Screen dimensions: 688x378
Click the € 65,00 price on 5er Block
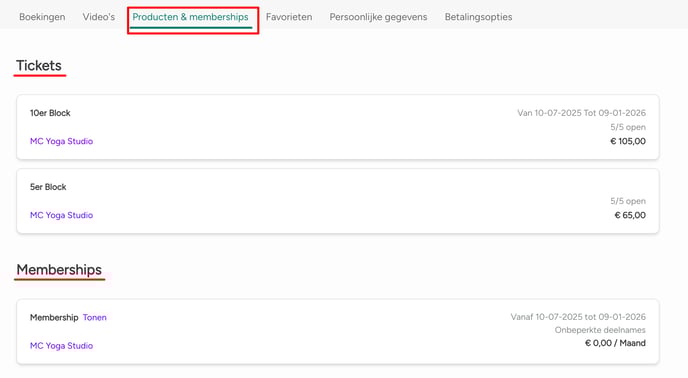point(630,215)
